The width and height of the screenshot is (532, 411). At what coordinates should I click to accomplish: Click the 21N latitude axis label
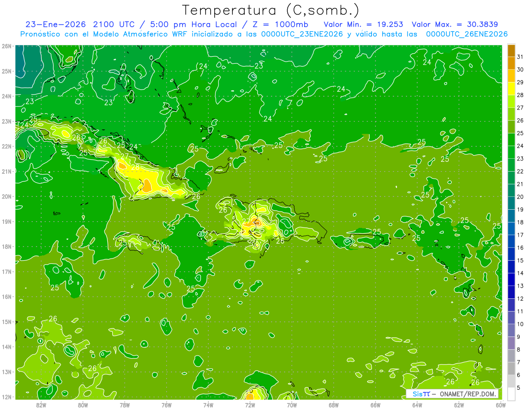point(7,172)
